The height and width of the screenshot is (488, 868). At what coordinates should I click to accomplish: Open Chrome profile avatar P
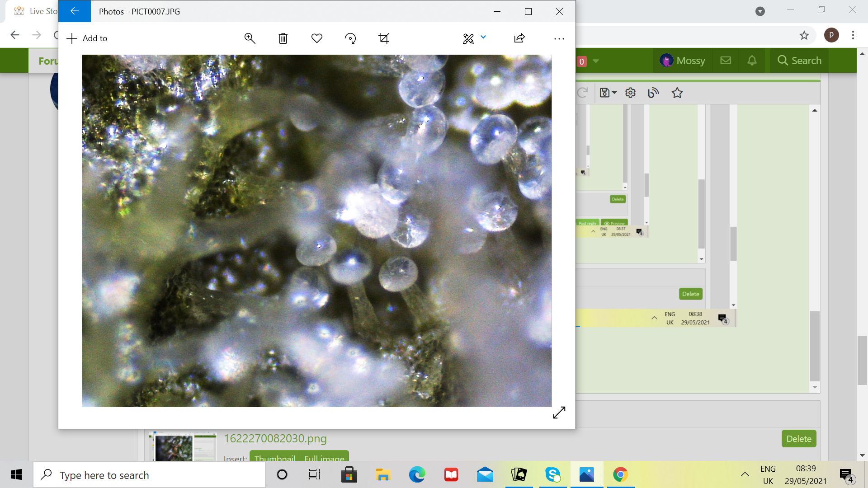tap(831, 35)
